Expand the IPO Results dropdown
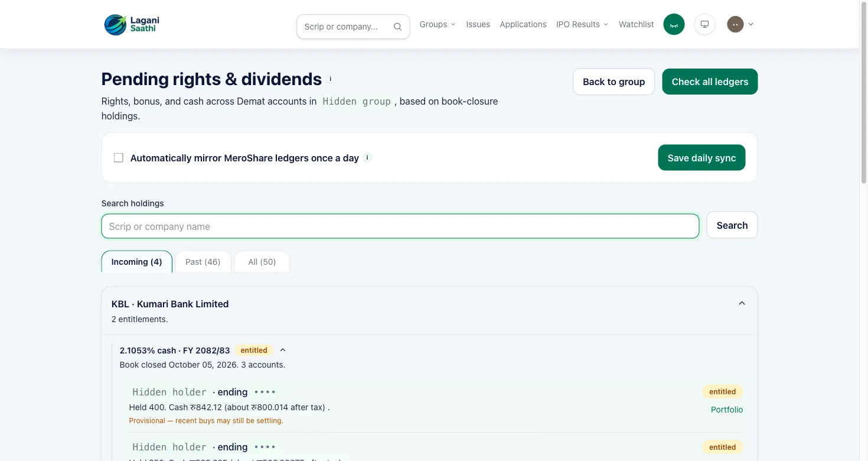Viewport: 868px width, 461px height. pyautogui.click(x=582, y=24)
